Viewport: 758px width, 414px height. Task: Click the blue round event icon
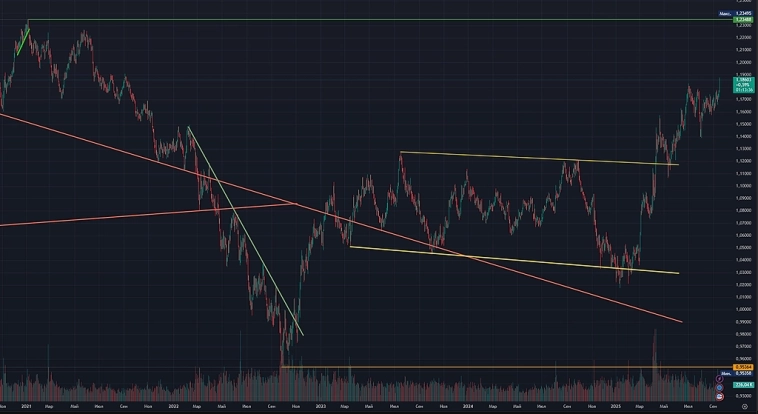[x=719, y=387]
